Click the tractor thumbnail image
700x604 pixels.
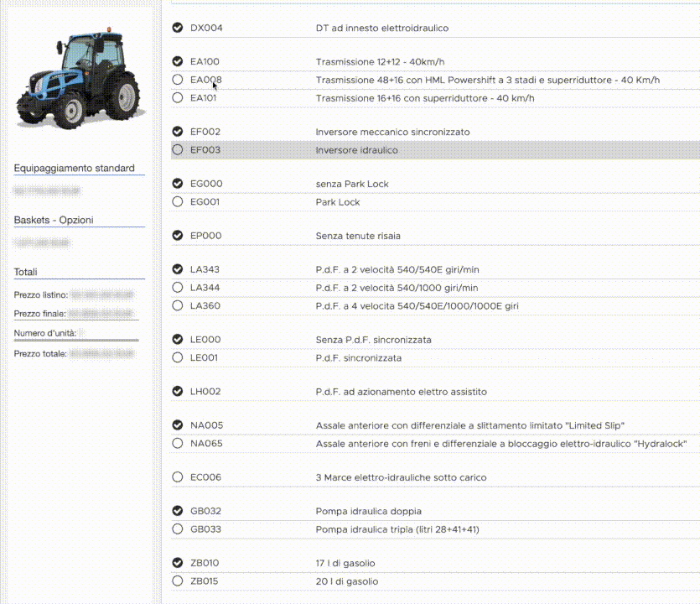pyautogui.click(x=80, y=80)
